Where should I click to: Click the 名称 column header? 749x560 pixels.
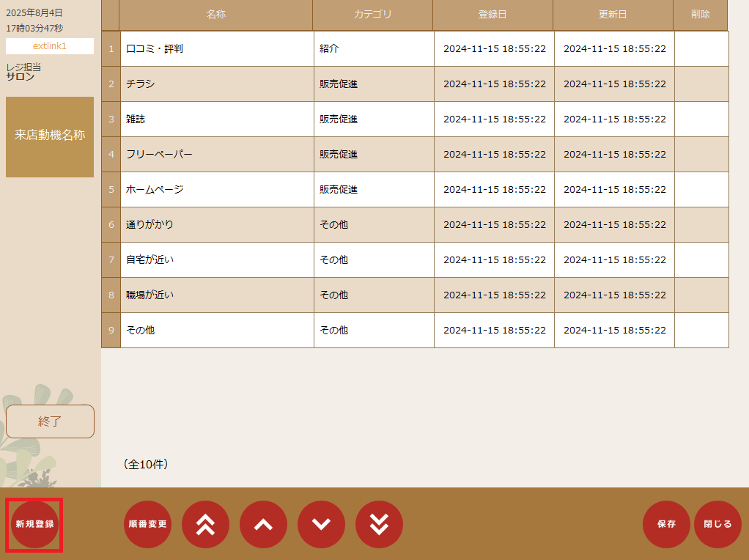click(x=216, y=15)
